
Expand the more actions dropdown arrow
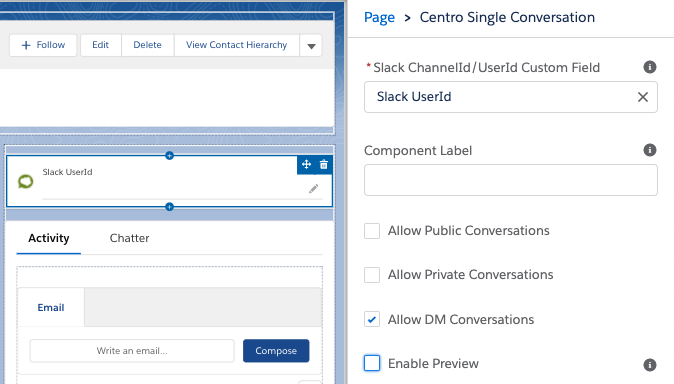pos(311,46)
